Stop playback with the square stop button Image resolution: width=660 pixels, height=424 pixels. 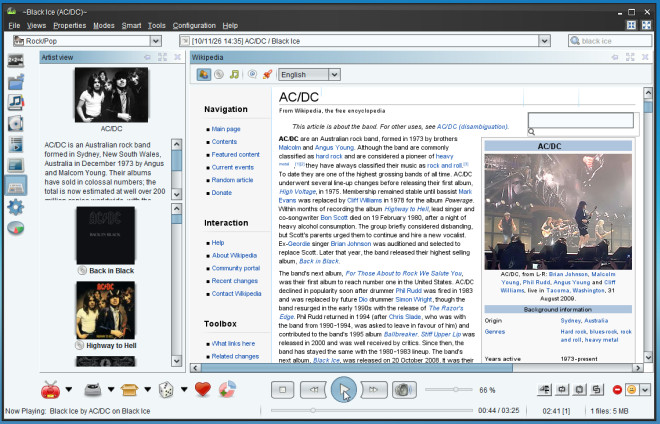point(283,390)
